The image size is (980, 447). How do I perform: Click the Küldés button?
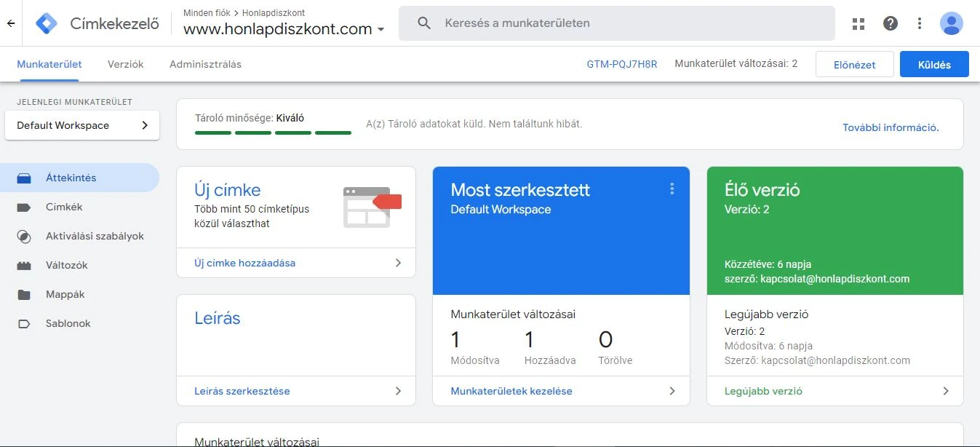[x=934, y=64]
